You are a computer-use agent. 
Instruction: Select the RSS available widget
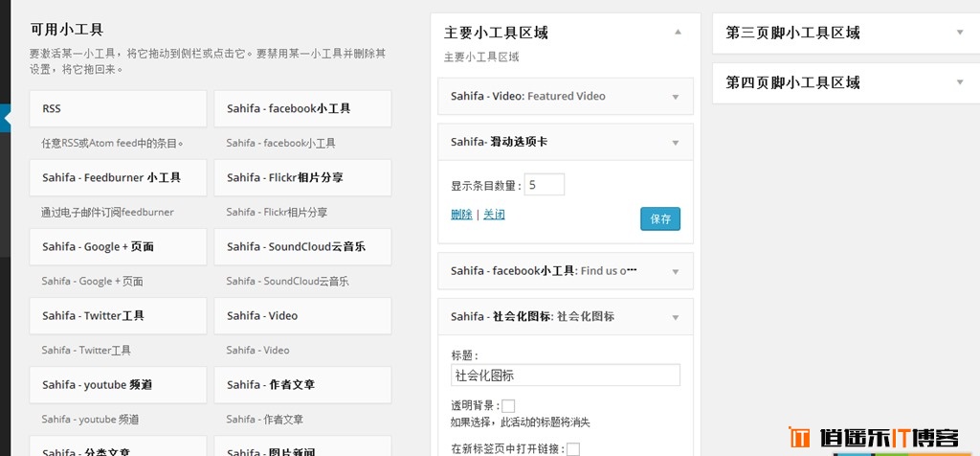click(118, 109)
